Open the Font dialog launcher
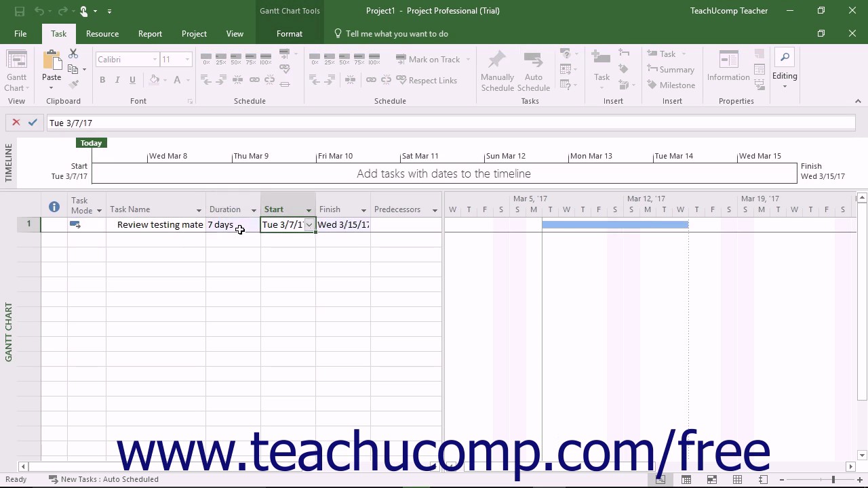The height and width of the screenshot is (488, 868). coord(190,102)
